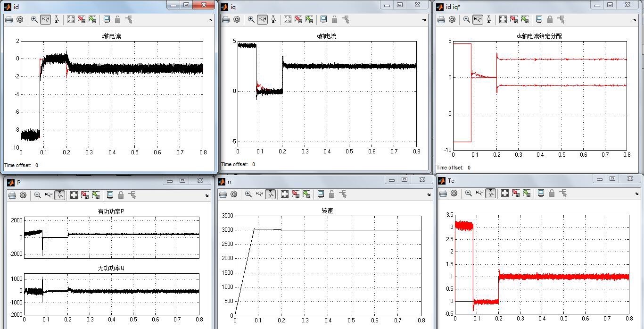Expand toolbar dock arrow in P scope
This screenshot has height=329, width=644.
(x=207, y=195)
